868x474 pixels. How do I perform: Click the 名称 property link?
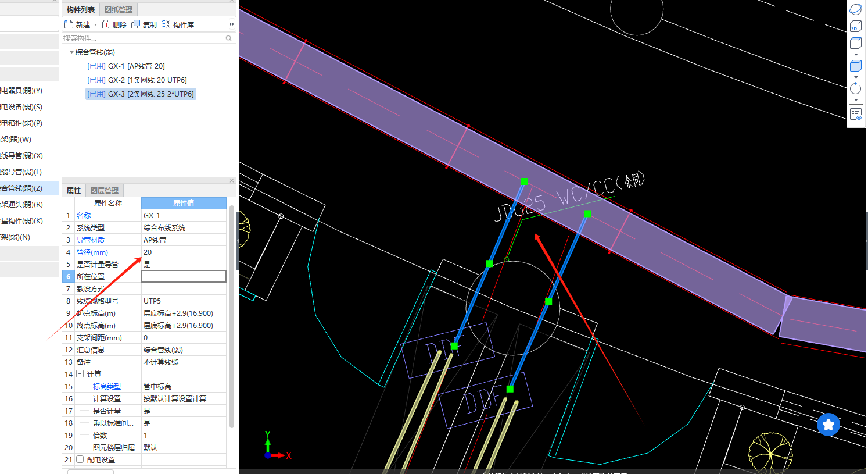coord(84,215)
